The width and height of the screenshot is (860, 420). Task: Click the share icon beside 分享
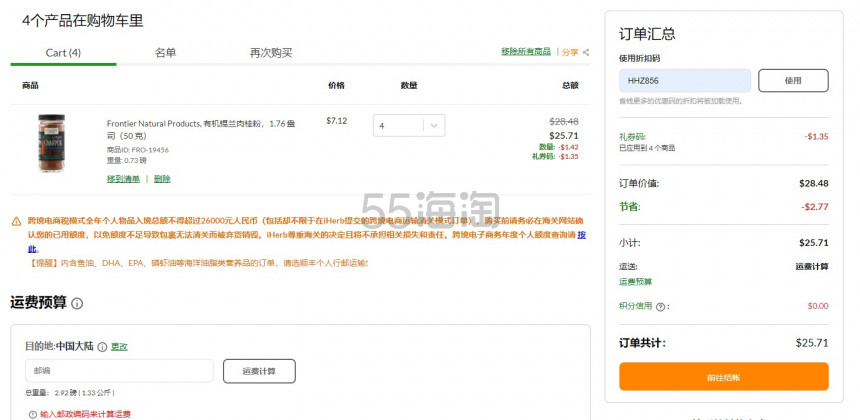586,52
